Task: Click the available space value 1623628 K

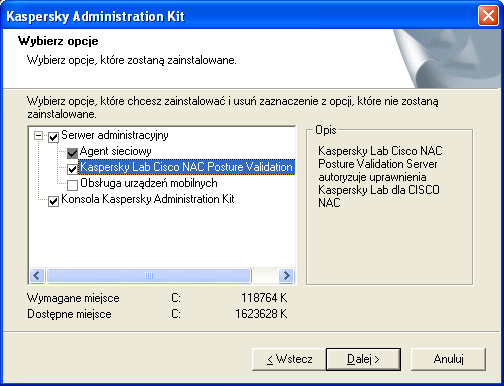Action: [x=261, y=314]
